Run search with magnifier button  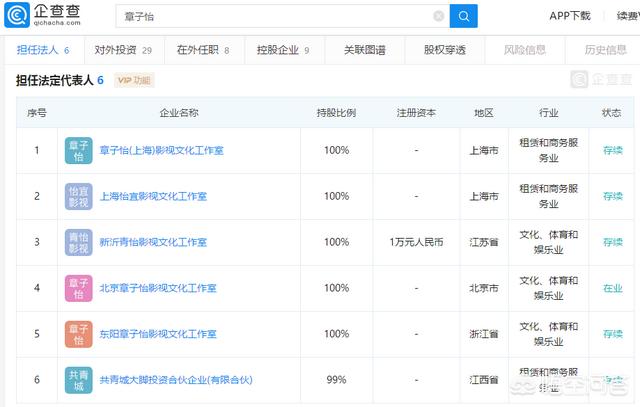click(464, 16)
